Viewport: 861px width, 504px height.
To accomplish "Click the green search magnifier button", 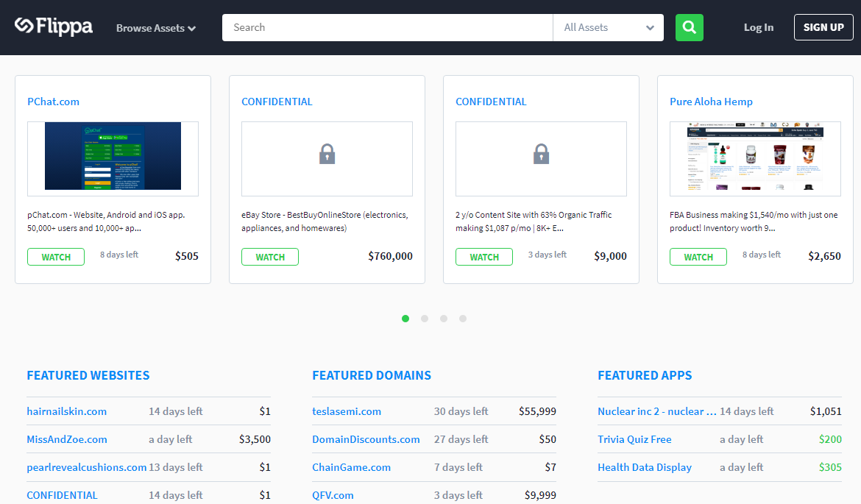I will click(x=689, y=27).
